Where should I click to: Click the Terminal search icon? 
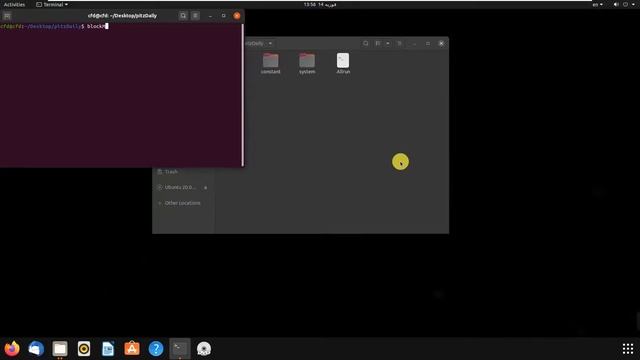(183, 16)
